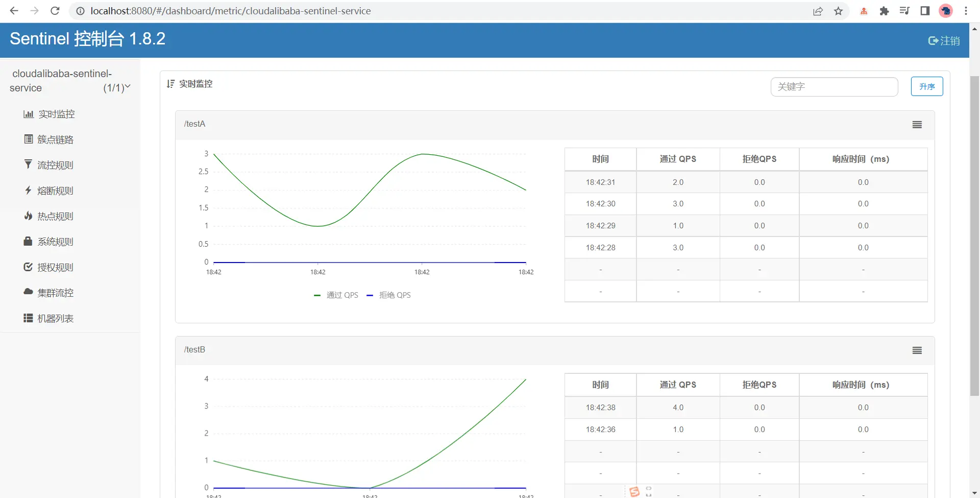Click the 18:42:31 time cell
The width and height of the screenshot is (980, 498).
click(x=600, y=182)
